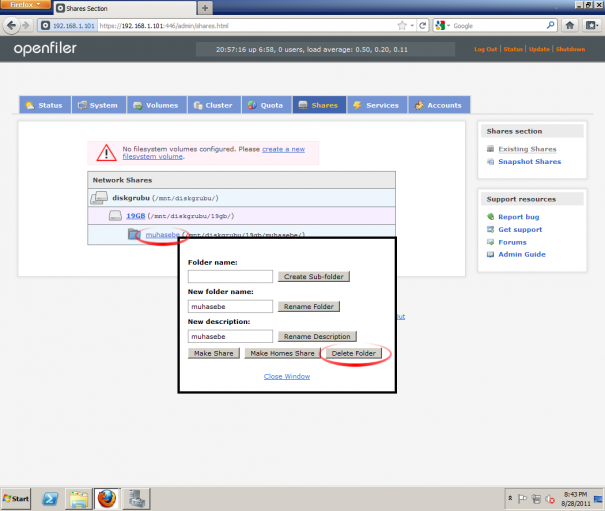This screenshot has width=605, height=511.
Task: Open the search engine dropdown
Action: [x=442, y=26]
